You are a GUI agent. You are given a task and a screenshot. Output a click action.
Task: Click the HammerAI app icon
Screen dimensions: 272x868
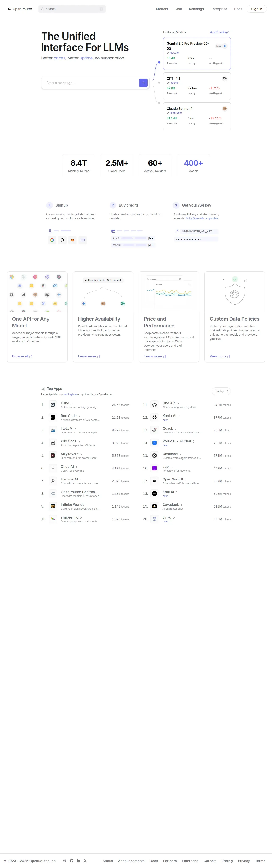pyautogui.click(x=53, y=481)
